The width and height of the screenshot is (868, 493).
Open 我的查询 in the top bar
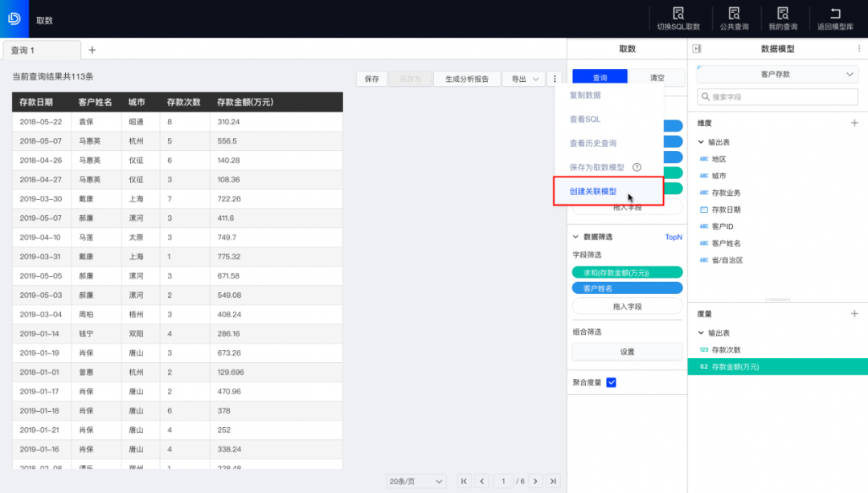783,14
